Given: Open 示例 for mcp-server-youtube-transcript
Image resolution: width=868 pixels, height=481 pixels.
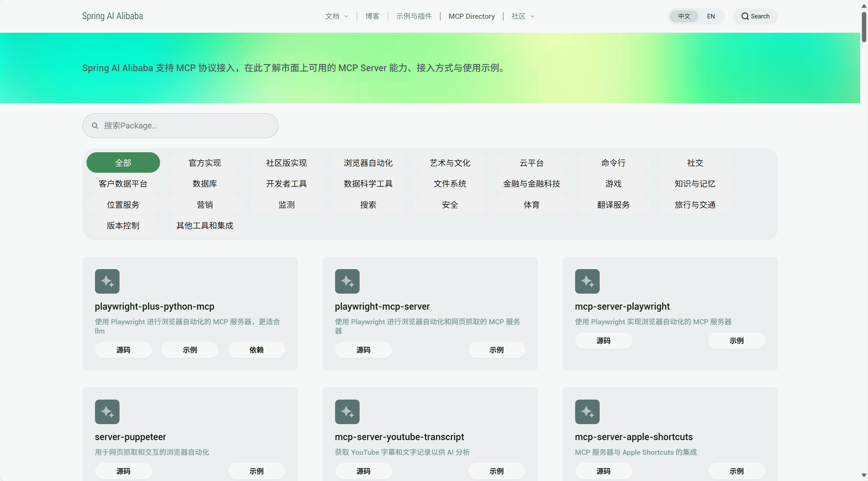Looking at the screenshot, I should click(496, 471).
